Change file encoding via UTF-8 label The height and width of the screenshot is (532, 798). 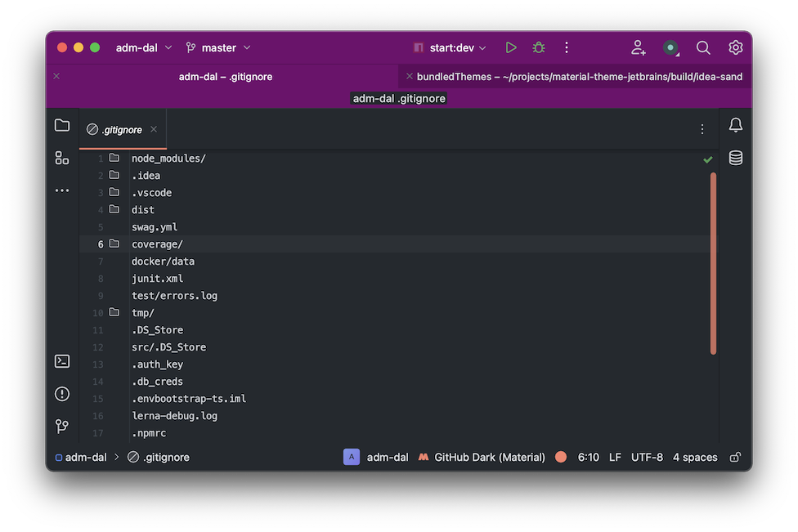[x=647, y=457]
